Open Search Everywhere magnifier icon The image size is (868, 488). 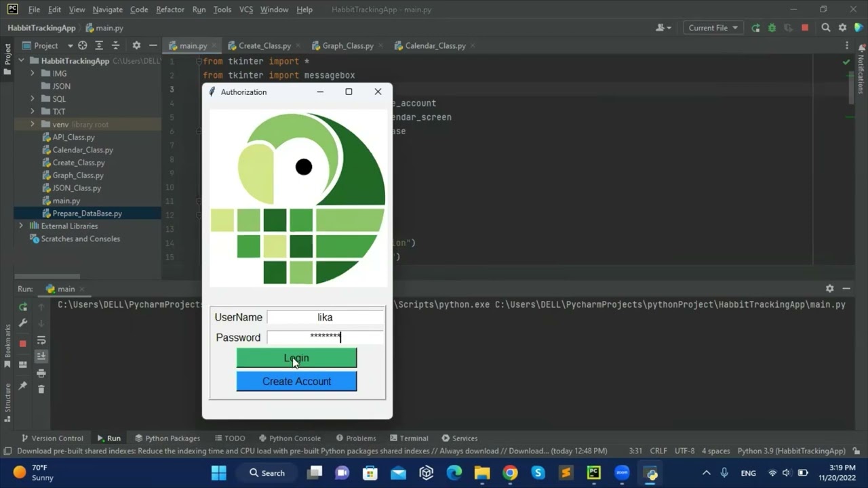click(826, 28)
